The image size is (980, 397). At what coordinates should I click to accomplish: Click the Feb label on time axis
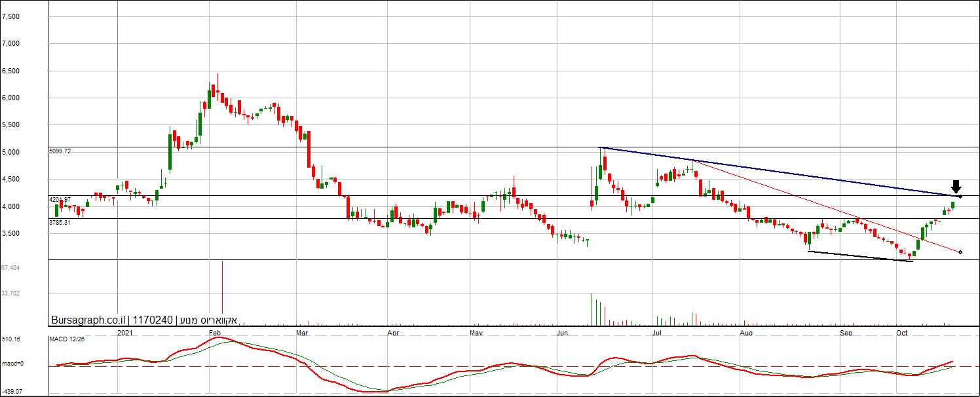pyautogui.click(x=214, y=333)
